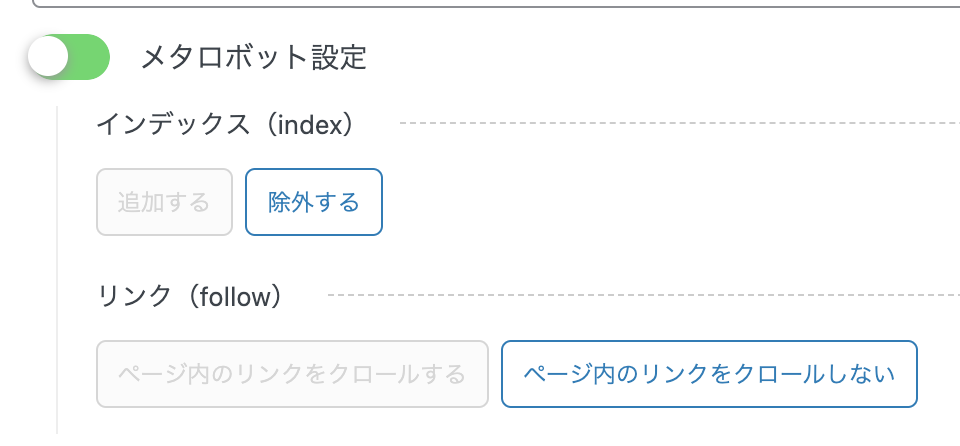Click the green track of the meta robots switch
This screenshot has width=960, height=446.
91,58
